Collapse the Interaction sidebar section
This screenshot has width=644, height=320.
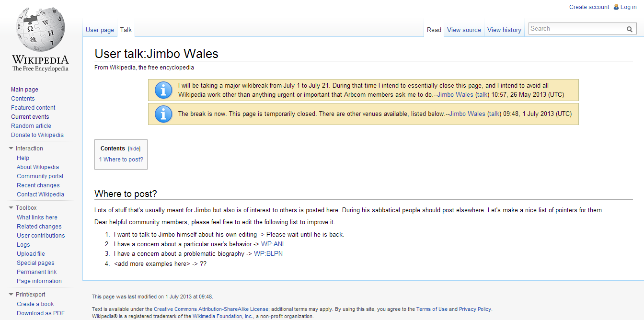(x=11, y=149)
